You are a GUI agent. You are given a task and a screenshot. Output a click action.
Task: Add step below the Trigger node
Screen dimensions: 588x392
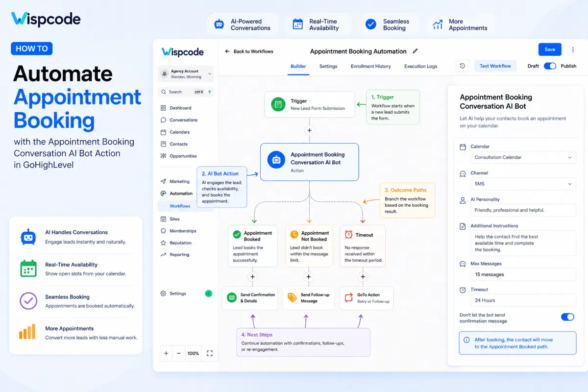pyautogui.click(x=309, y=130)
